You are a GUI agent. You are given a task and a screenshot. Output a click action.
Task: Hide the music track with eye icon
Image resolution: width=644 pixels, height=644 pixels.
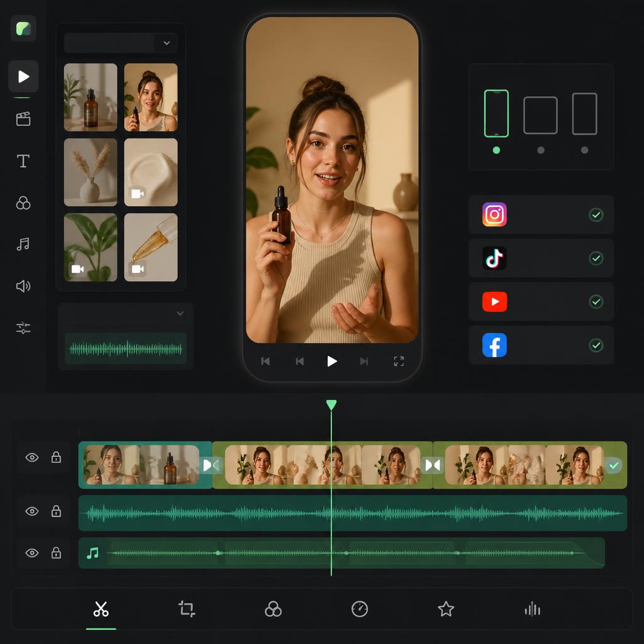click(x=32, y=553)
